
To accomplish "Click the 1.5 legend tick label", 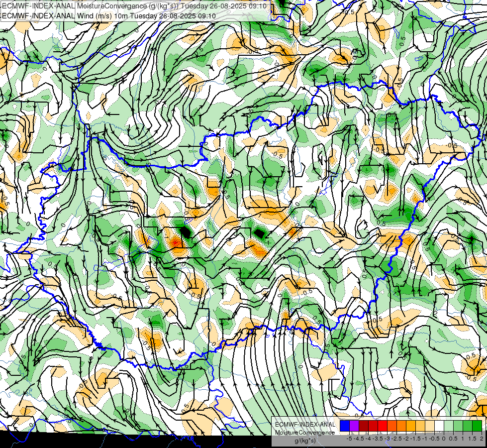I will click(472, 439).
